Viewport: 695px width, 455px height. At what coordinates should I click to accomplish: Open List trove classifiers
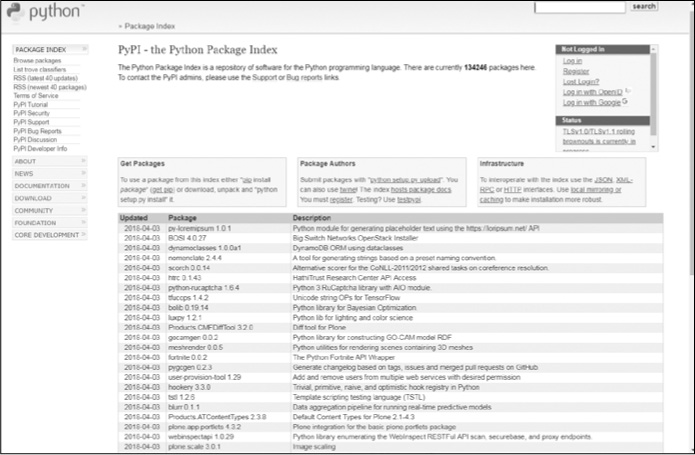click(x=39, y=70)
